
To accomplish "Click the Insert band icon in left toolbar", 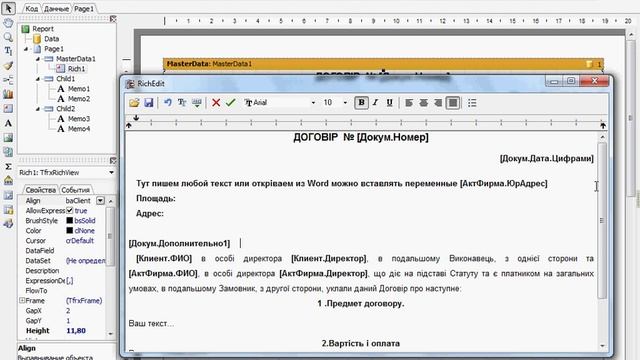I will (x=8, y=80).
